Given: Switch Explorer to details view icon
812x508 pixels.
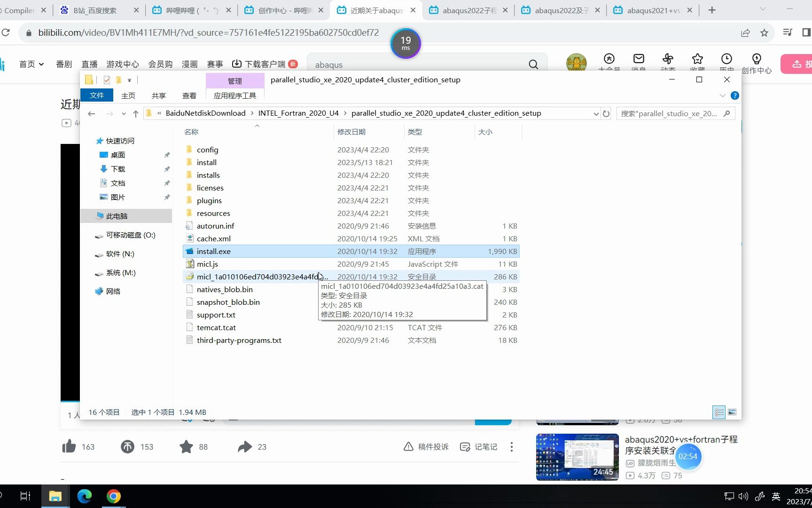Looking at the screenshot, I should click(x=719, y=413).
